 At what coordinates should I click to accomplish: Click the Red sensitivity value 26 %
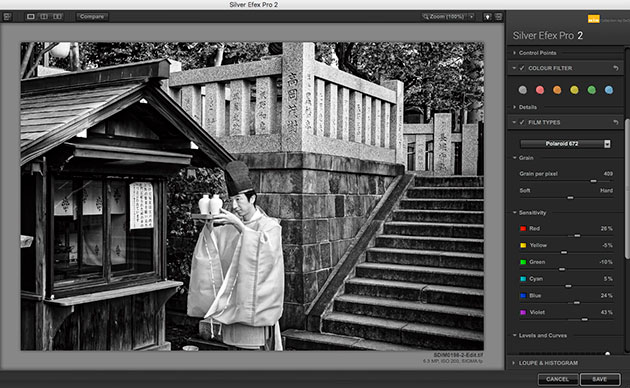coord(606,229)
